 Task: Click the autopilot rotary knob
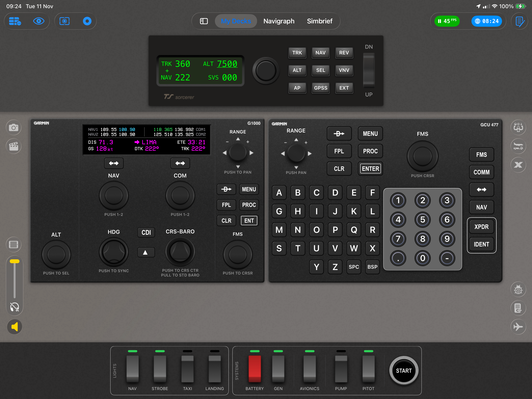266,71
